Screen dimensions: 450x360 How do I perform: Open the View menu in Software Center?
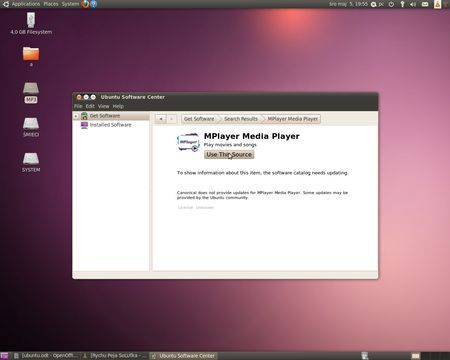[103, 106]
